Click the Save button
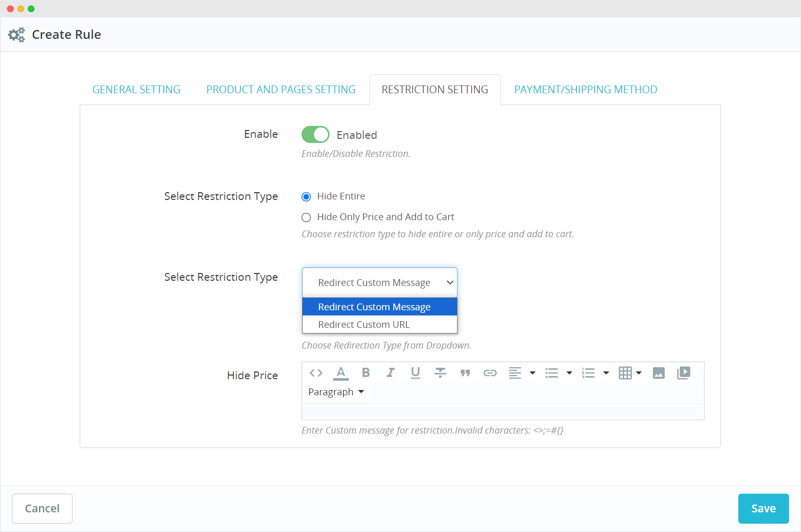Image resolution: width=801 pixels, height=532 pixels. pyautogui.click(x=763, y=509)
